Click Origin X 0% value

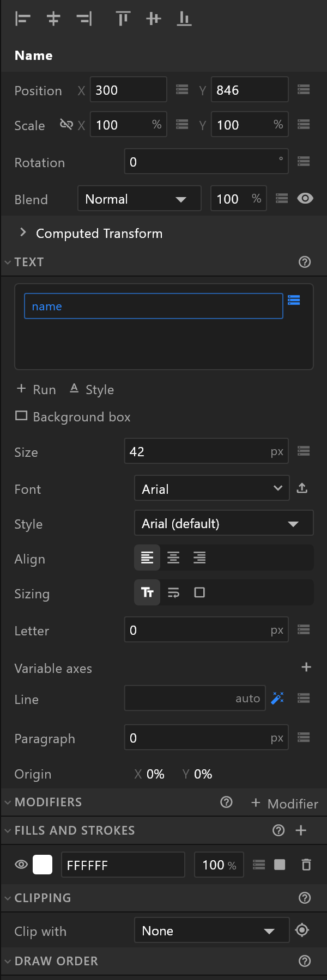pos(155,774)
